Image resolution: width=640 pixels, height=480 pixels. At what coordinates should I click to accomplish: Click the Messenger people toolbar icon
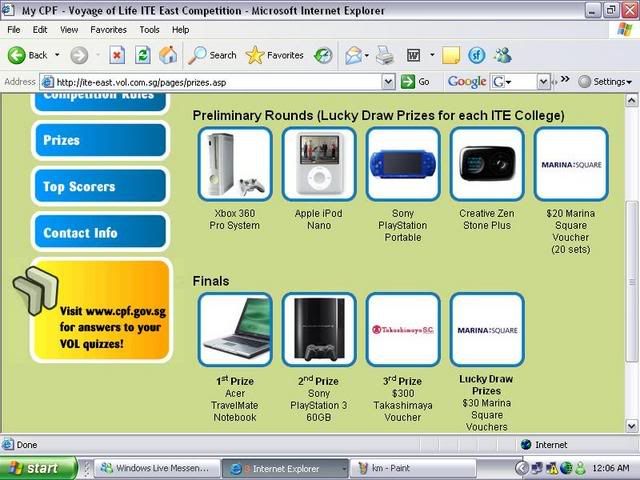(x=502, y=56)
